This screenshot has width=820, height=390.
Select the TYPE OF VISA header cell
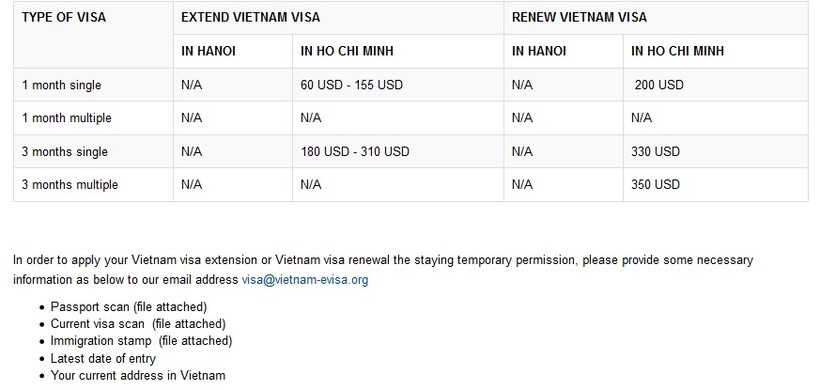pos(93,35)
